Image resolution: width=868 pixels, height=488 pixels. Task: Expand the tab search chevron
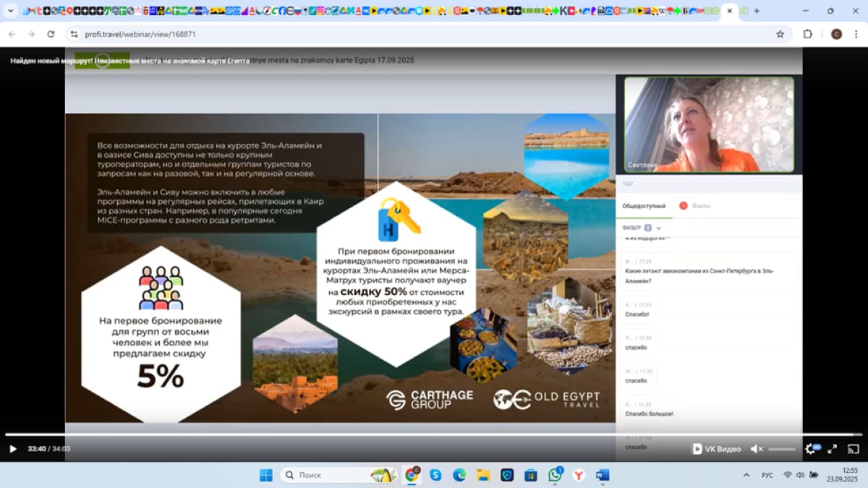(11, 11)
